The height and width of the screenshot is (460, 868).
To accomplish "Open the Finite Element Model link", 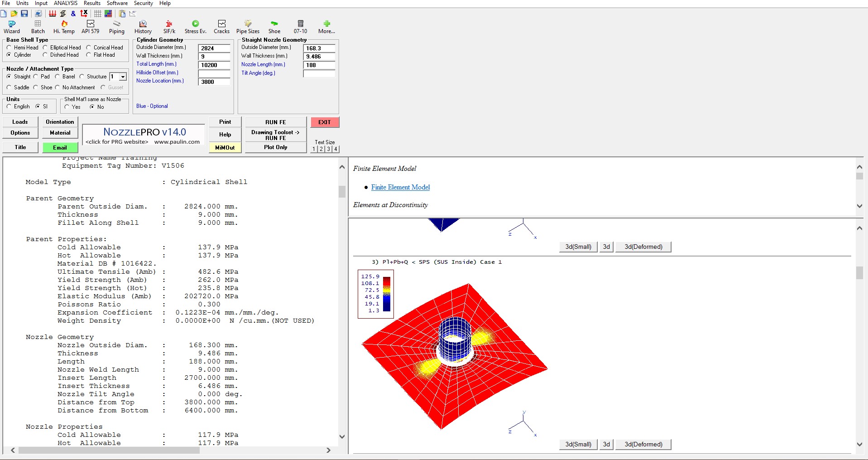I will tap(400, 187).
